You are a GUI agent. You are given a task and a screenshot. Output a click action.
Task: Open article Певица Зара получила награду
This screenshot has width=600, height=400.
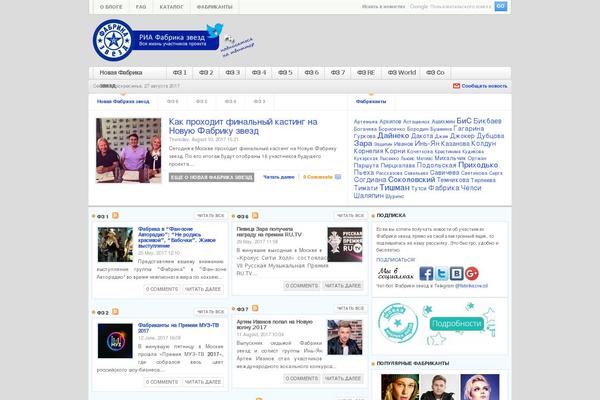pyautogui.click(x=269, y=232)
